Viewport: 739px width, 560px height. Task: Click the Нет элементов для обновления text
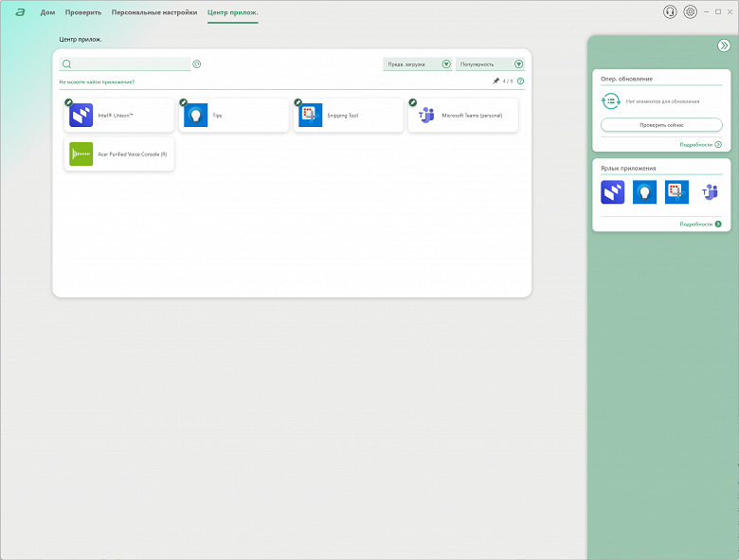(x=662, y=101)
